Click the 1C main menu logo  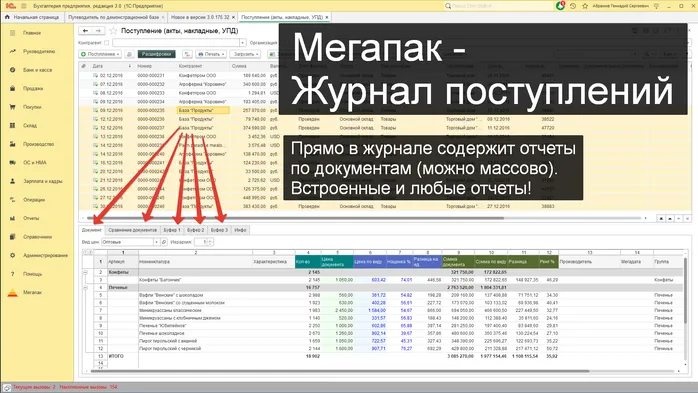11,6
